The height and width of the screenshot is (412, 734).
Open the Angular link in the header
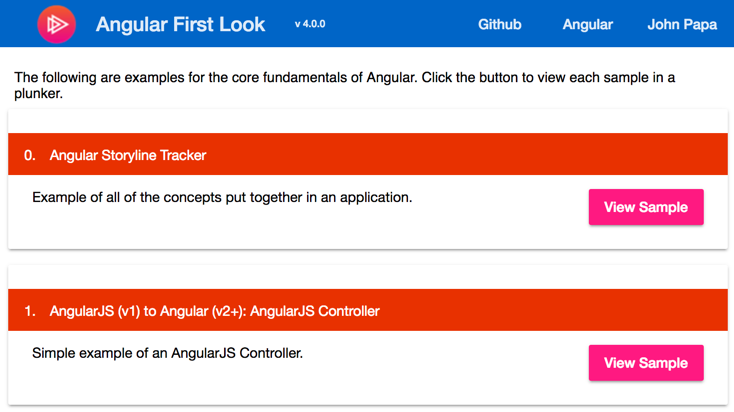point(587,24)
